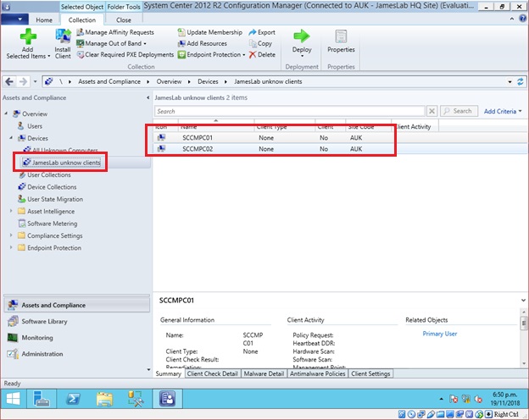This screenshot has height=420, width=529.
Task: Switch to the Client Settings tab
Action: 370,373
